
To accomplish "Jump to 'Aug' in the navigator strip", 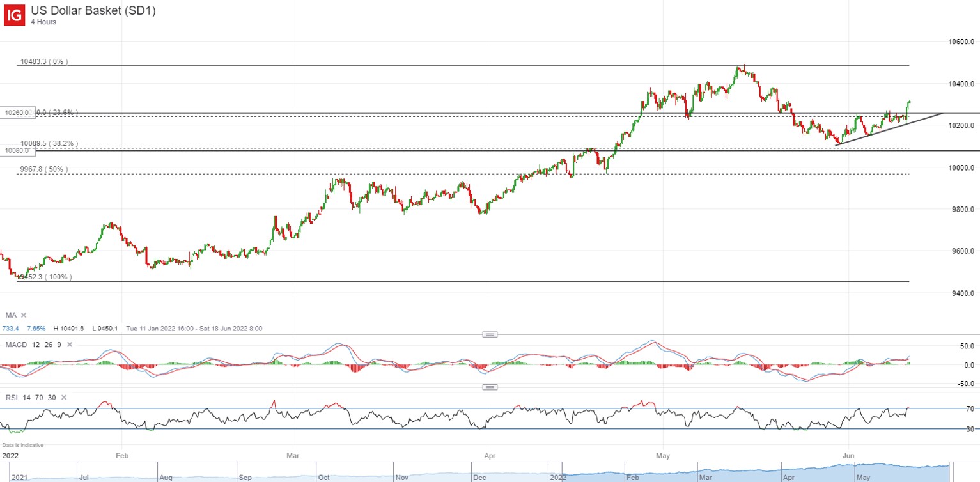I will [166, 477].
